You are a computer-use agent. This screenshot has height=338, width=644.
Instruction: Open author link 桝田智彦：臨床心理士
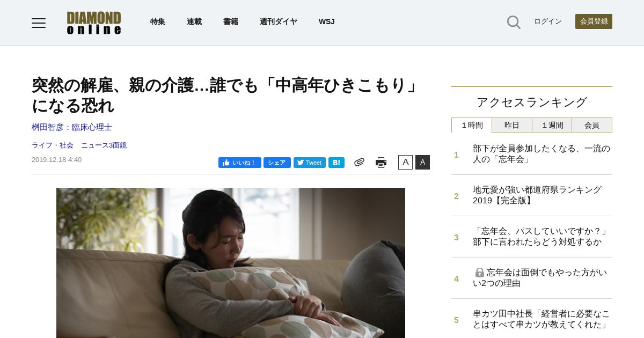72,127
